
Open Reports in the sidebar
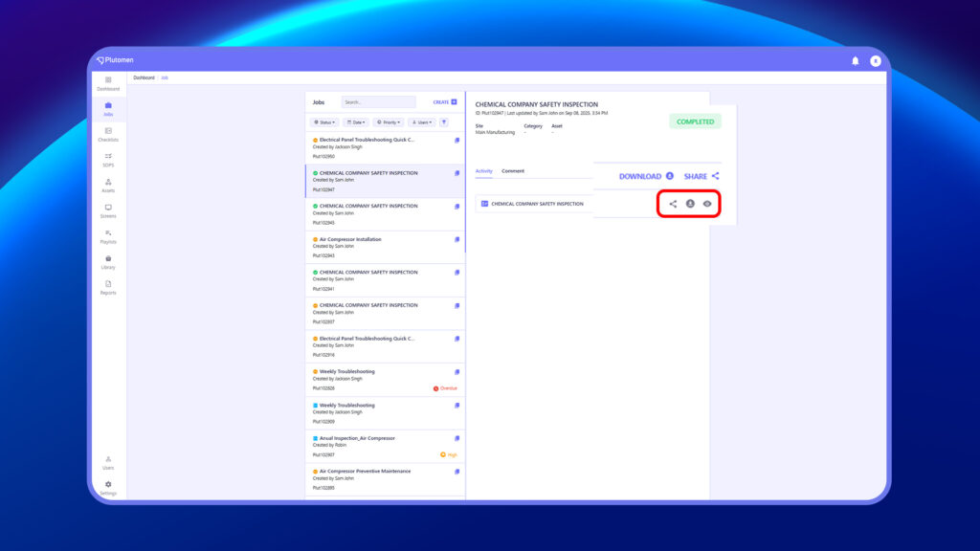(108, 288)
